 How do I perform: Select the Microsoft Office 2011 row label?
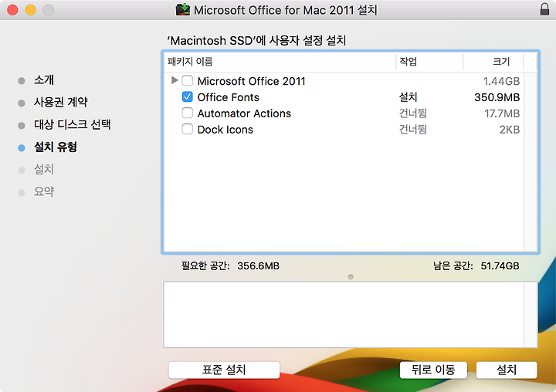click(252, 81)
